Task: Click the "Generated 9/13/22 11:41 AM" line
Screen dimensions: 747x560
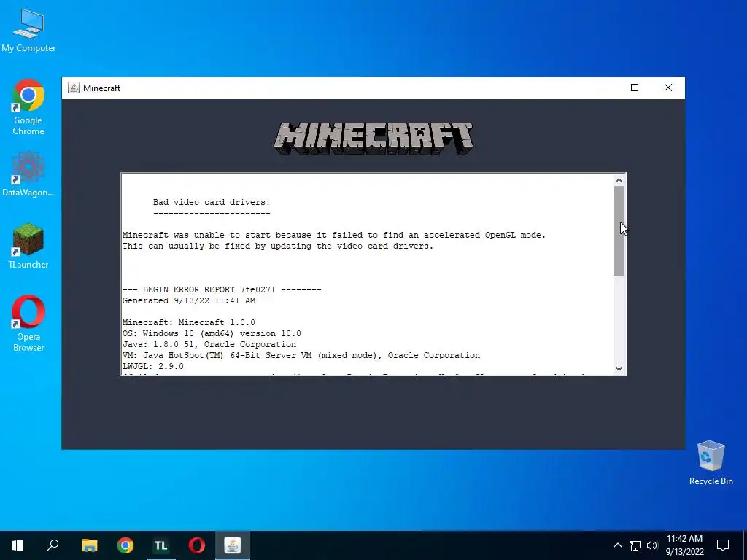Action: tap(189, 300)
